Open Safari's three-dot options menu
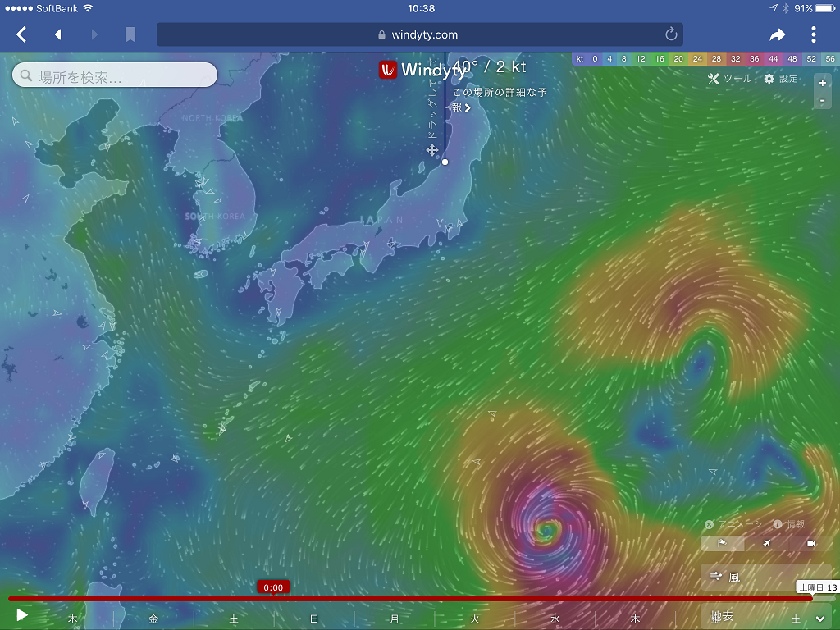Screen dimensions: 840x630 (x=813, y=34)
